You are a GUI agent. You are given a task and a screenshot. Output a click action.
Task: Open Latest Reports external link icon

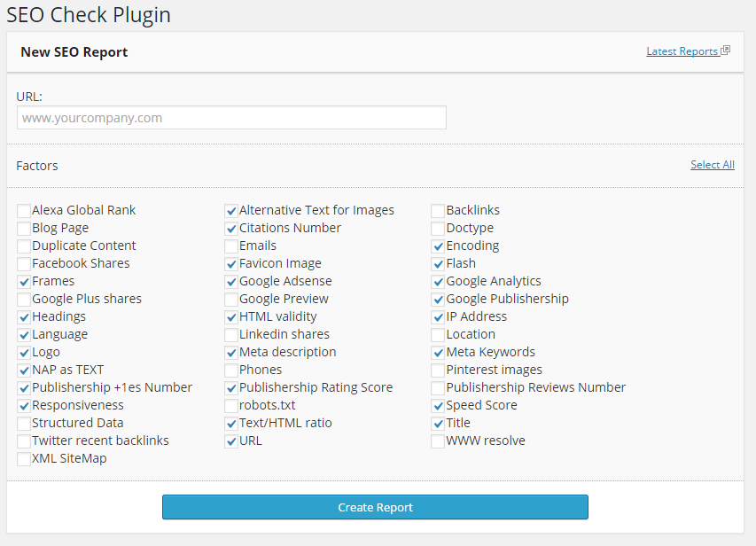tap(725, 51)
